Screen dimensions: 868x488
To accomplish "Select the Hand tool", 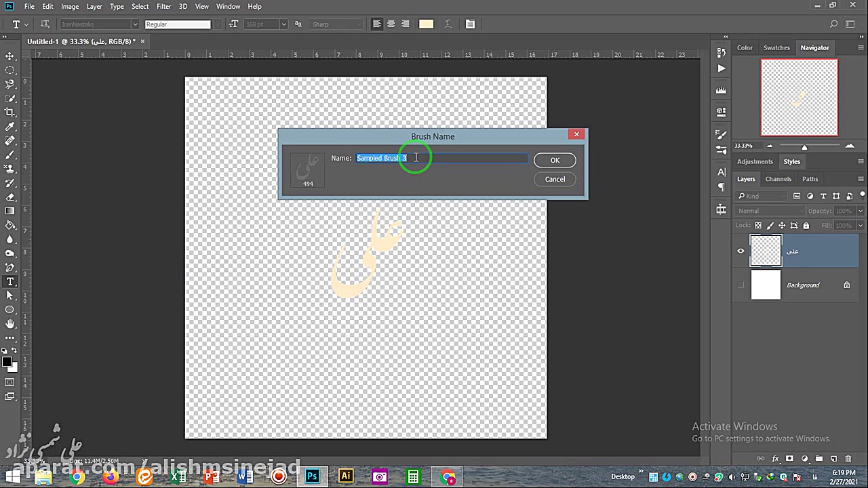I will (9, 324).
